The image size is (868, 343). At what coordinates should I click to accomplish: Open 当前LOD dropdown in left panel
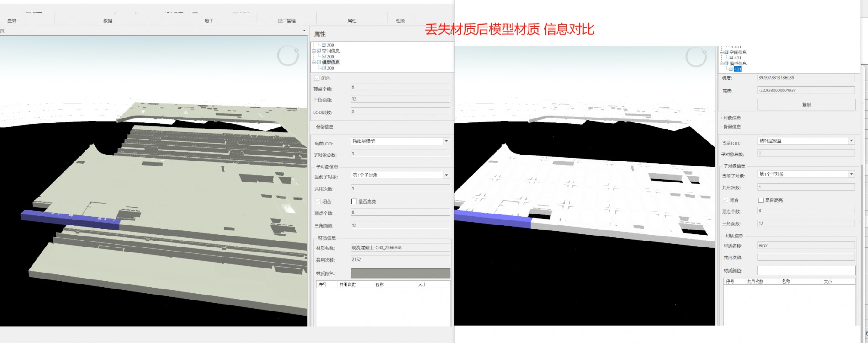coord(446,141)
